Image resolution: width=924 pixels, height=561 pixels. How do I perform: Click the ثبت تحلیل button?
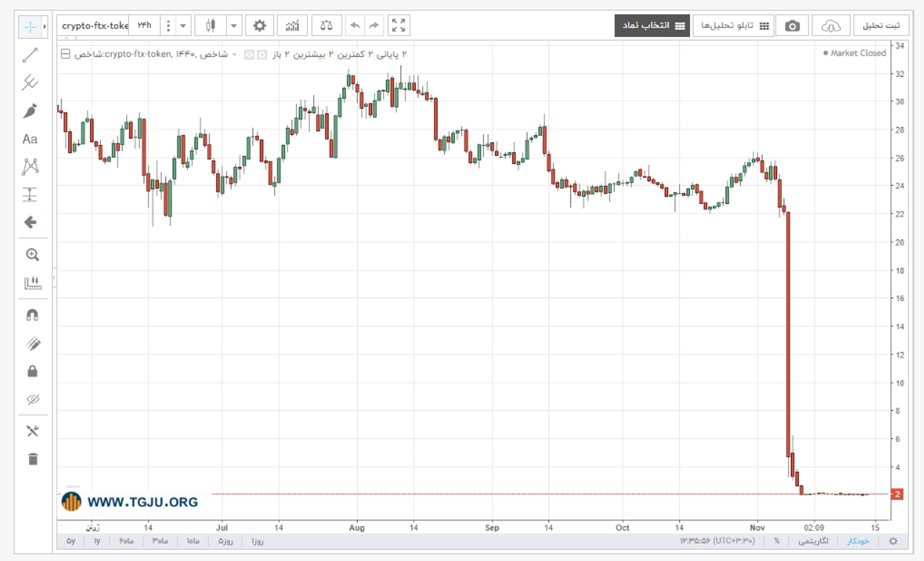(881, 26)
